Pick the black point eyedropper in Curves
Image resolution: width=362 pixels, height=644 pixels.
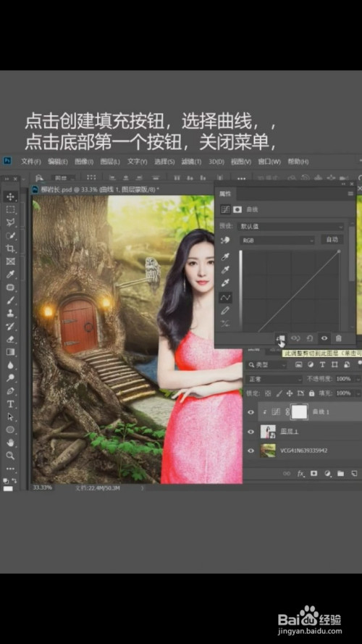(x=225, y=257)
